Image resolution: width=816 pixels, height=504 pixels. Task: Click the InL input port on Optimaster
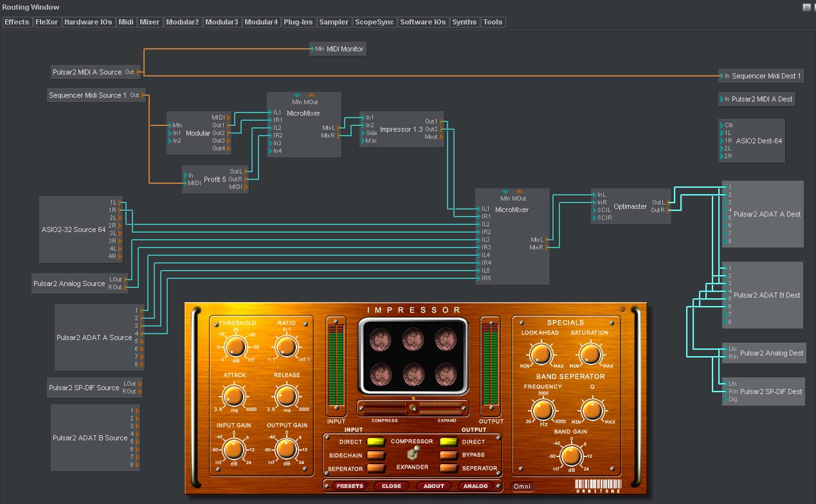pos(595,194)
